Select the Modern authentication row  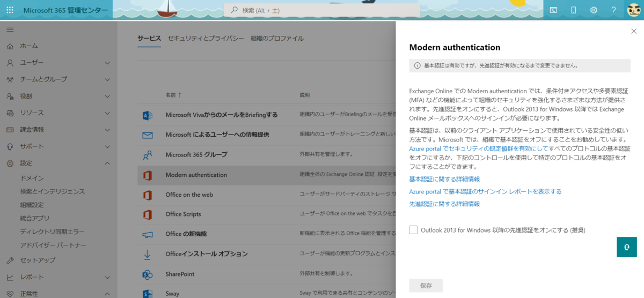tap(266, 175)
